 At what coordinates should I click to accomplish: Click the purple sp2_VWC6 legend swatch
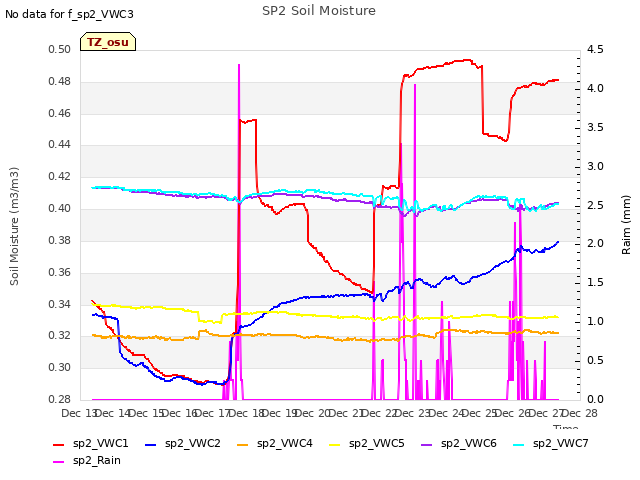pos(427,444)
